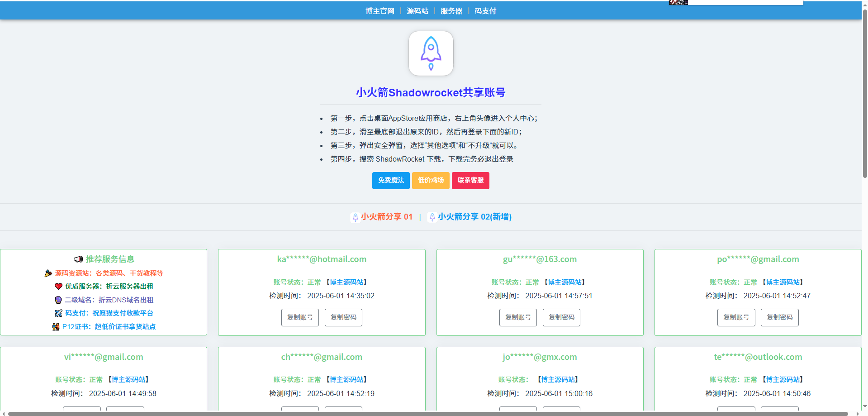Image resolution: width=868 pixels, height=416 pixels.
Task: Click the blue 免费魔法 button
Action: pyautogui.click(x=391, y=181)
